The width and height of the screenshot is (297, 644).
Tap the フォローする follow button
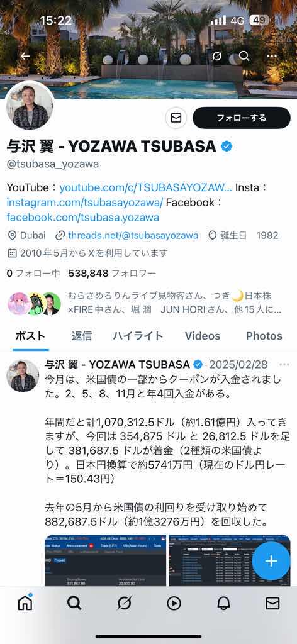tap(242, 118)
